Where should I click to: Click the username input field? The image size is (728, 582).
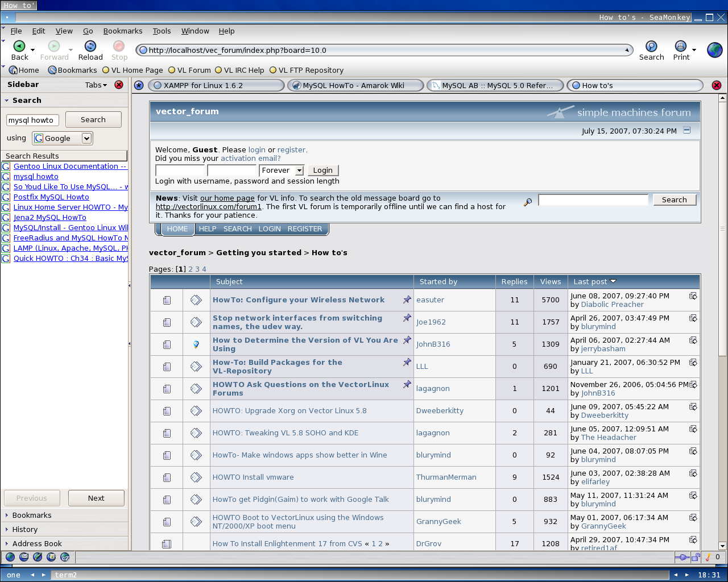180,171
